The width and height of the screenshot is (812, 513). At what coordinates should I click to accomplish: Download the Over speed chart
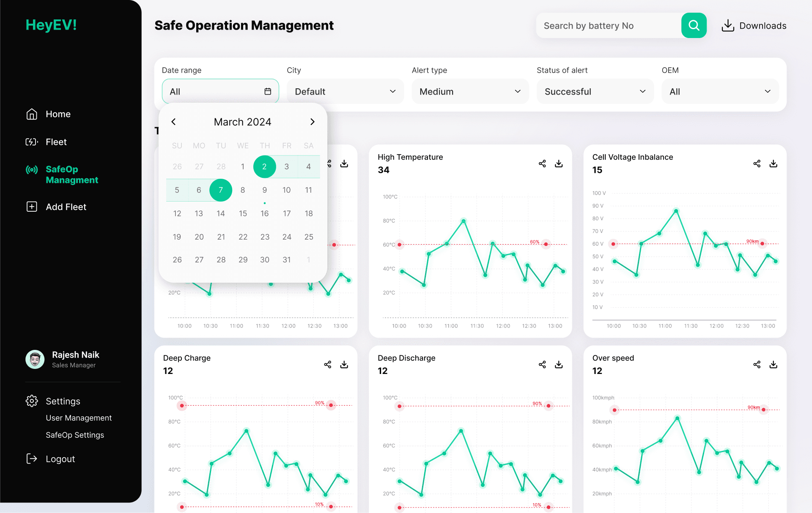[773, 364]
